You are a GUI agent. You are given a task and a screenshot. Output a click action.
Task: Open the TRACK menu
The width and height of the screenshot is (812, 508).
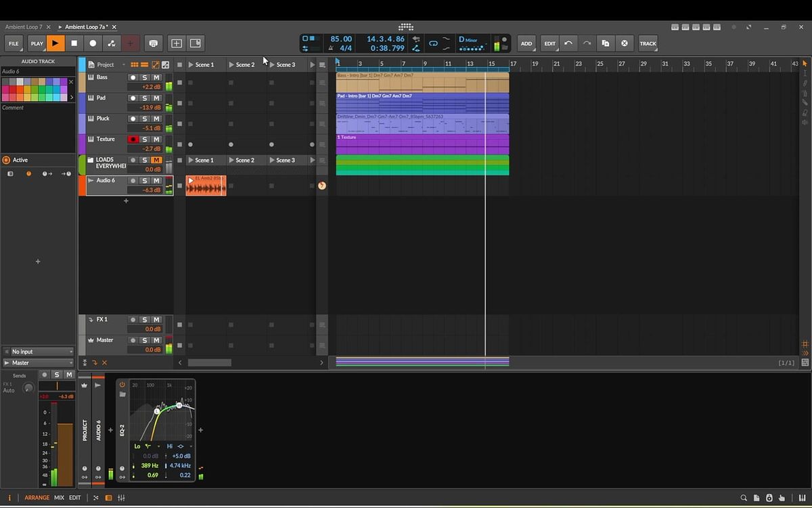click(x=648, y=43)
